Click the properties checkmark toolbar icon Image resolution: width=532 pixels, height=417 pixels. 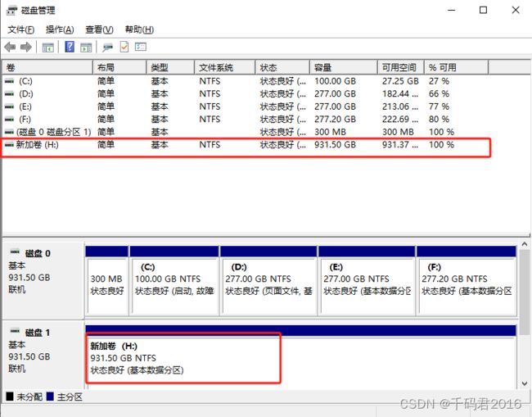pyautogui.click(x=124, y=47)
